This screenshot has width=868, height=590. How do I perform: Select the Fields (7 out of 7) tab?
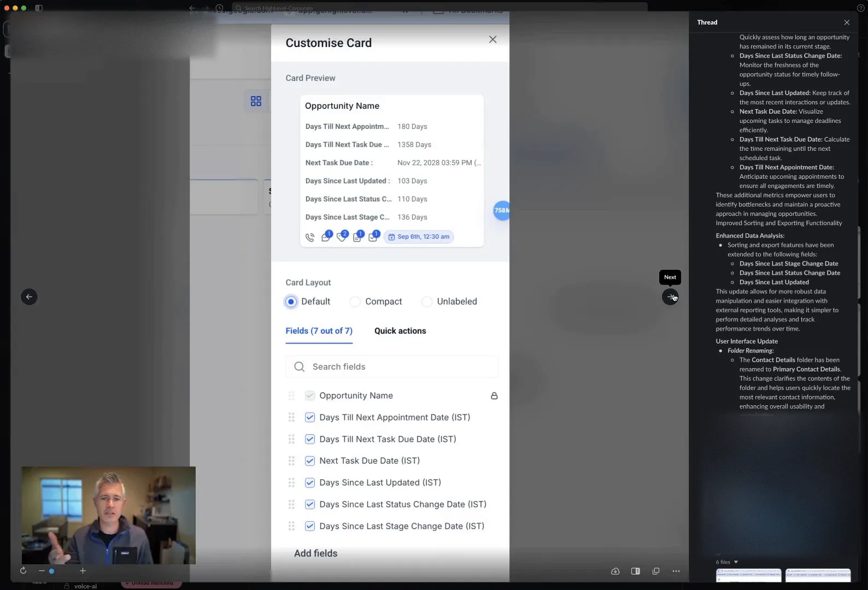click(x=319, y=331)
